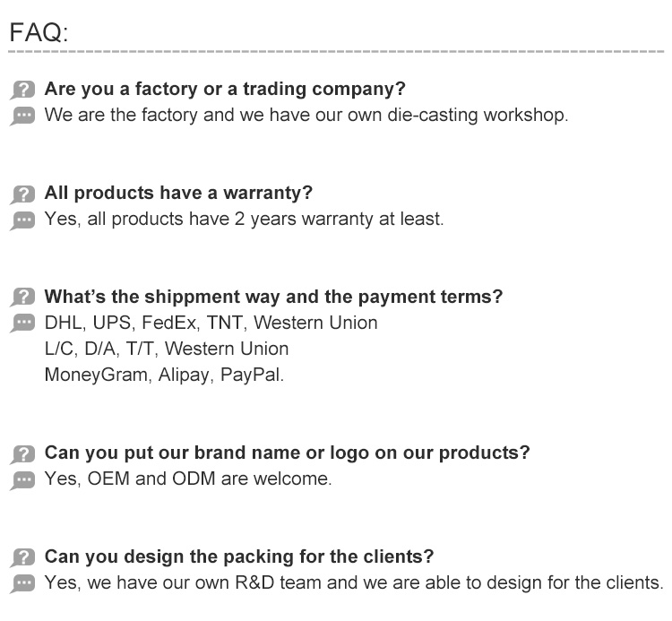Image resolution: width=672 pixels, height=621 pixels.
Task: Click the "MoneyGram, Alipay, PayPal." text line
Action: point(164,375)
